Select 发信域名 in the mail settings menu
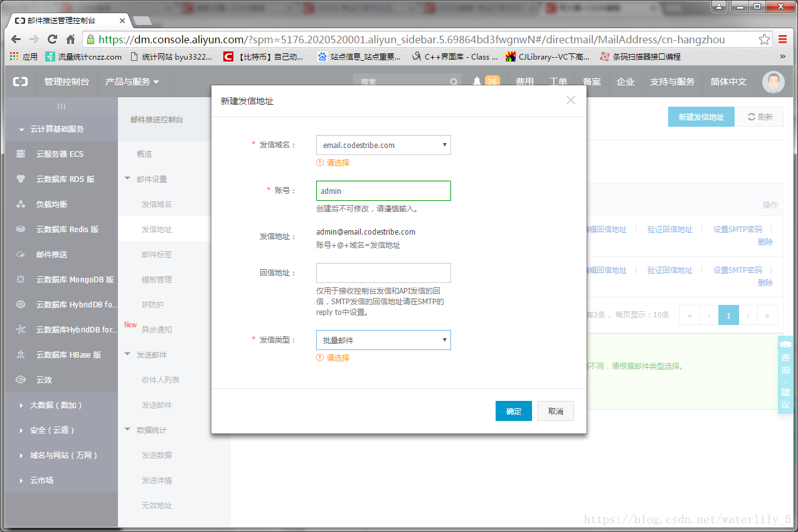Image resolution: width=798 pixels, height=532 pixels. point(156,204)
